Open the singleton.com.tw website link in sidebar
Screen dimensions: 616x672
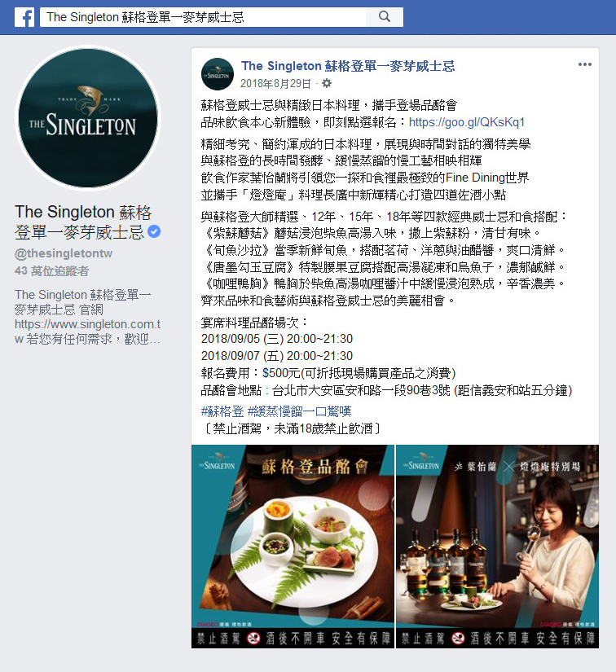87,332
